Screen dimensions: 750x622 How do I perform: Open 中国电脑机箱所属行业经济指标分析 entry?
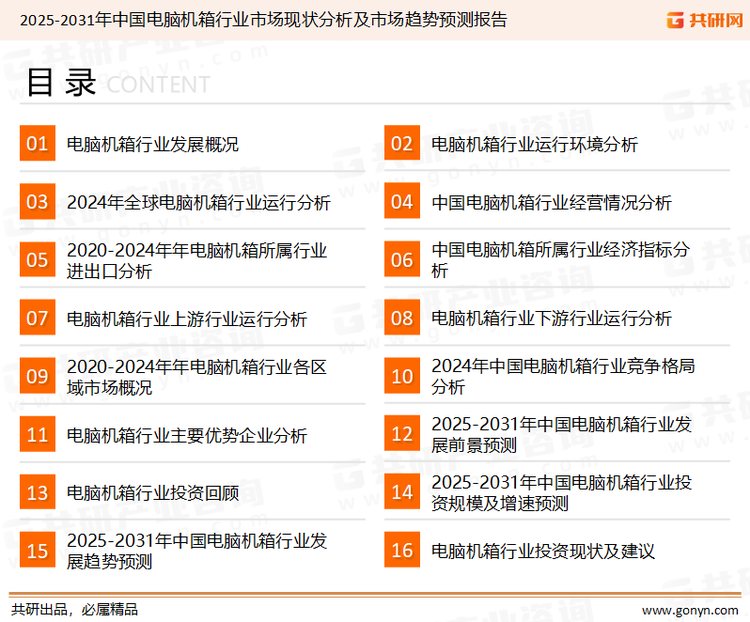point(560,260)
